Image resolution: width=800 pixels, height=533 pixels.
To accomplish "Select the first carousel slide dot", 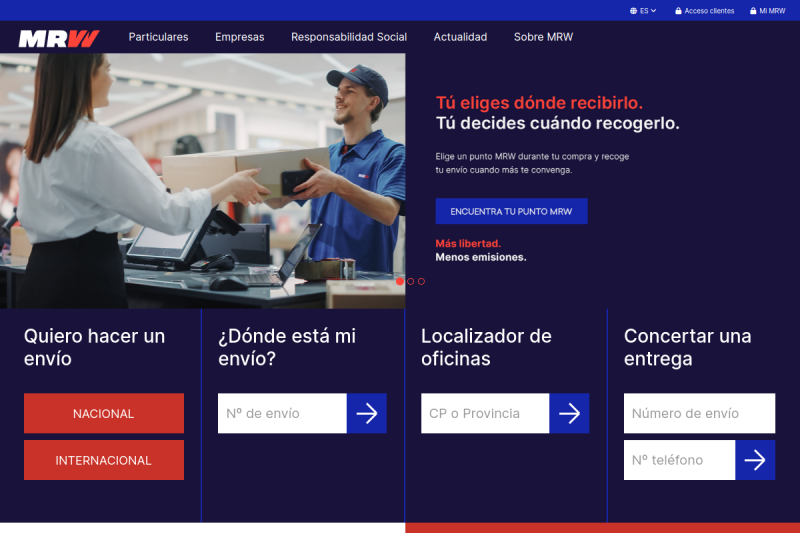I will click(400, 281).
